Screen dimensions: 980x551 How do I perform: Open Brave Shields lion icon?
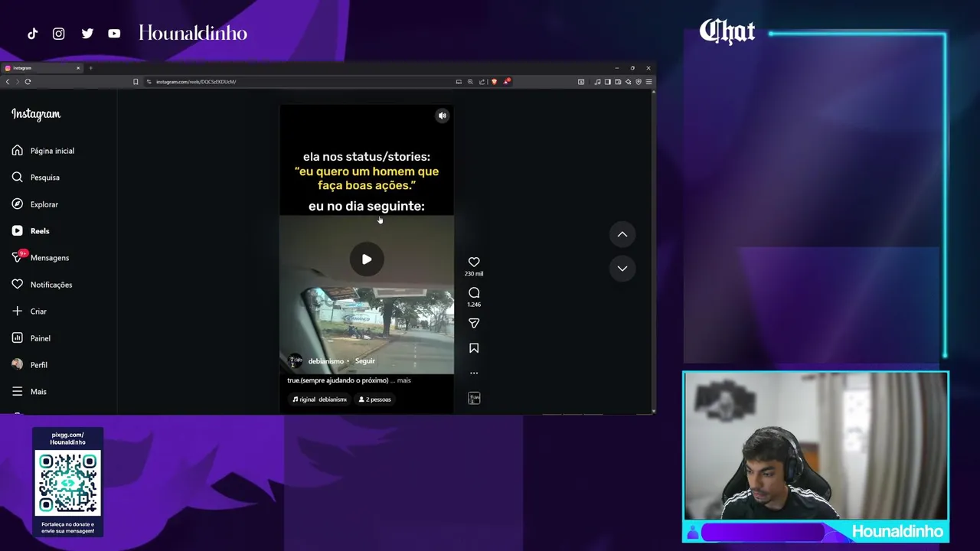495,82
